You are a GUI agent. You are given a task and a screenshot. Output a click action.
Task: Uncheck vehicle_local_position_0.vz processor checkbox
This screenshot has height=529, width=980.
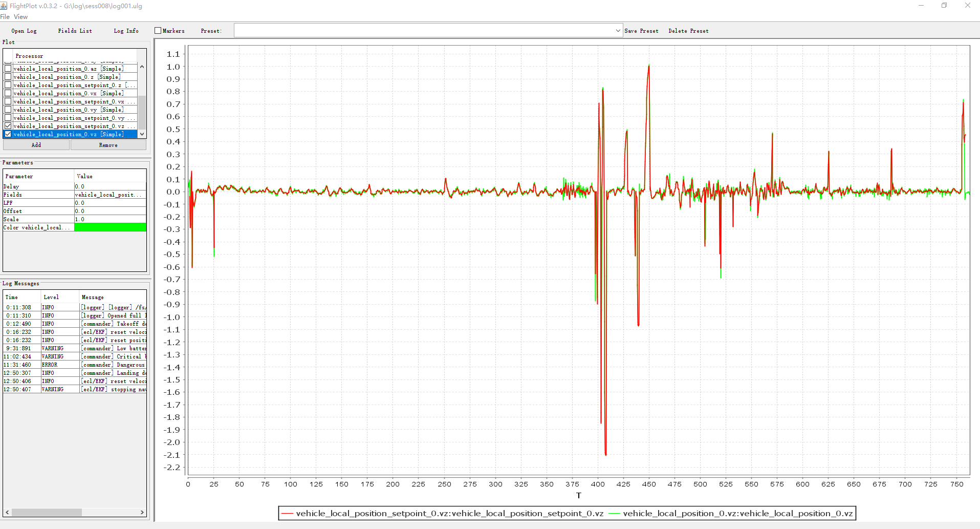(8, 134)
